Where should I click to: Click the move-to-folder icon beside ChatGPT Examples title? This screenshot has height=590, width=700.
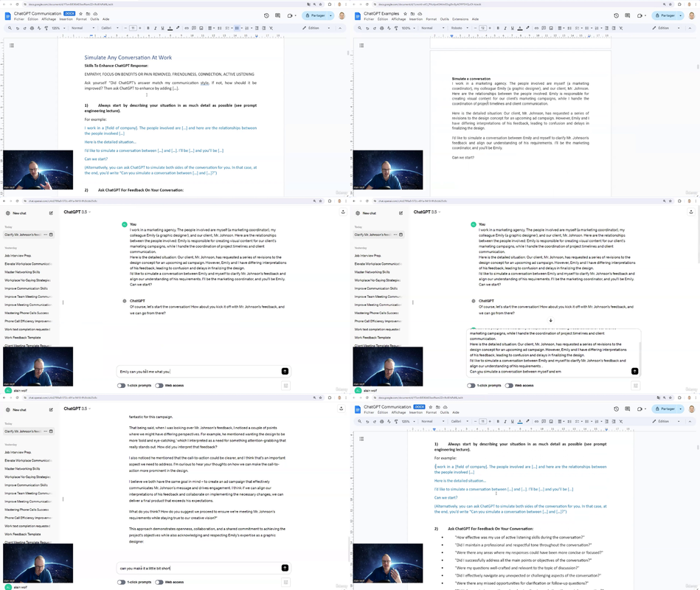pos(412,14)
